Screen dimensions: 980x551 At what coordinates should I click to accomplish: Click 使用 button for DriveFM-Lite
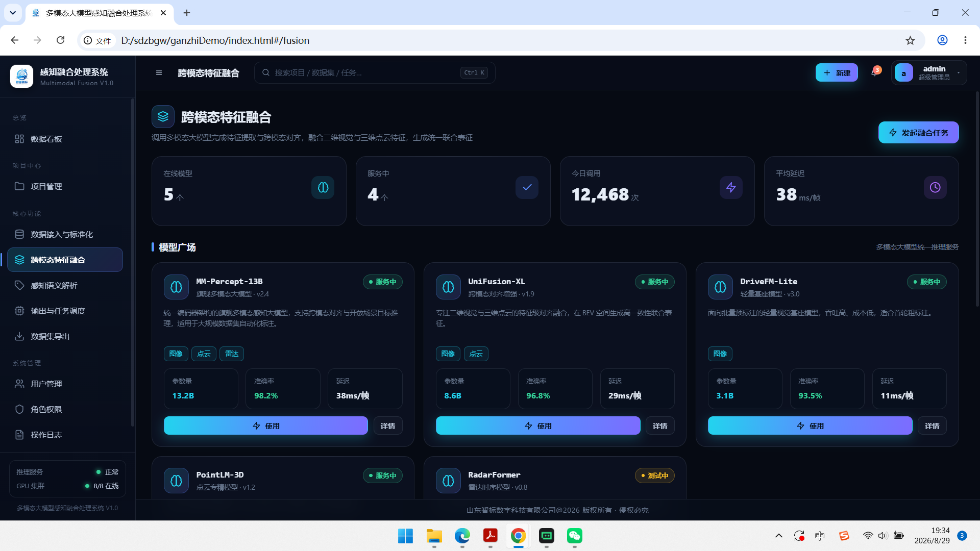(x=810, y=425)
